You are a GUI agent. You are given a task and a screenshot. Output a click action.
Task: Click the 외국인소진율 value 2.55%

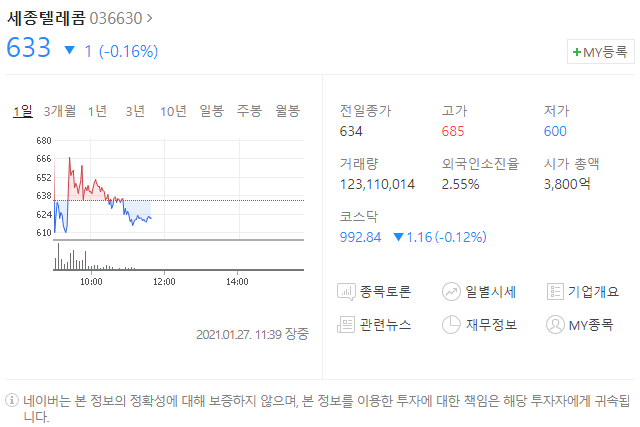460,185
